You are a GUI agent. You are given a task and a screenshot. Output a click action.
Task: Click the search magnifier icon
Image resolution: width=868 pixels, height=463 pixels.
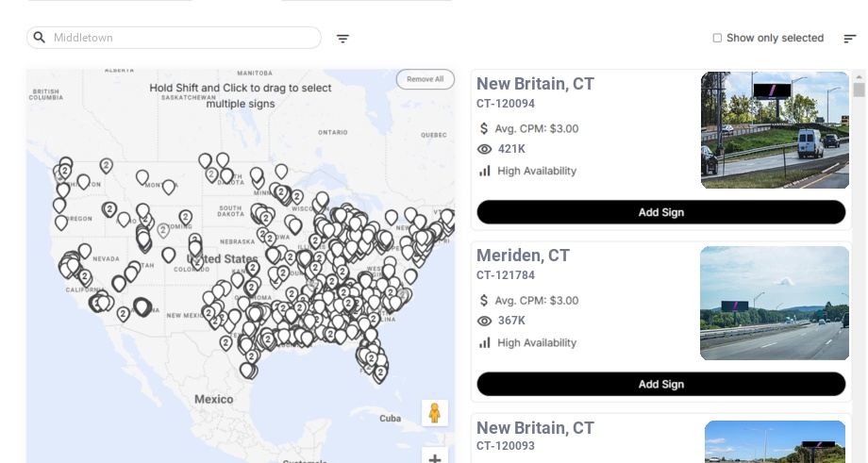point(40,38)
